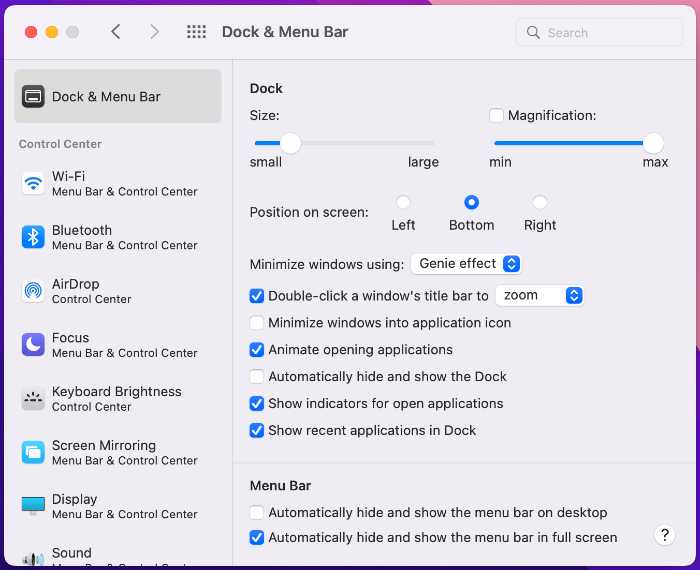
Task: Select Dock & Menu Bar sidebar item
Action: [118, 96]
